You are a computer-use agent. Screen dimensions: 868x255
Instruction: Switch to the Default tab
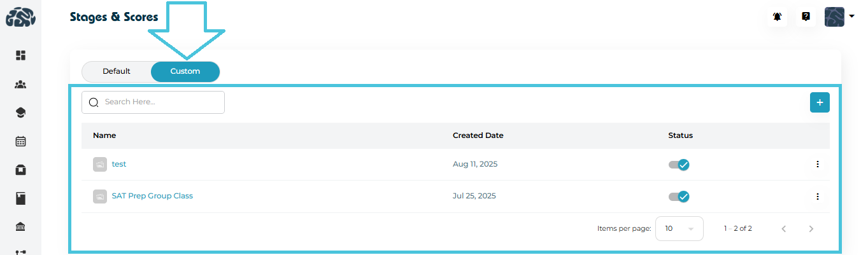(117, 71)
